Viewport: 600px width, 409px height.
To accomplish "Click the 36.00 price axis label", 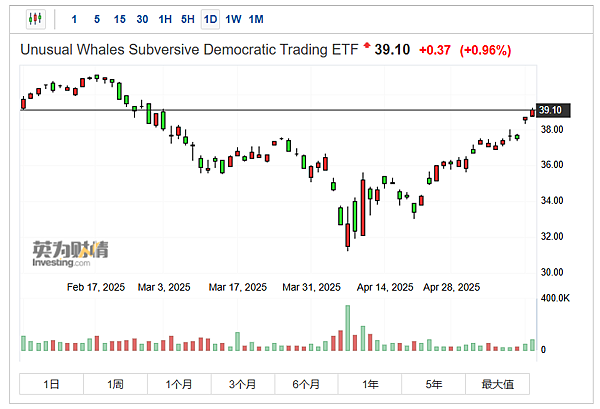I will 552,165.
